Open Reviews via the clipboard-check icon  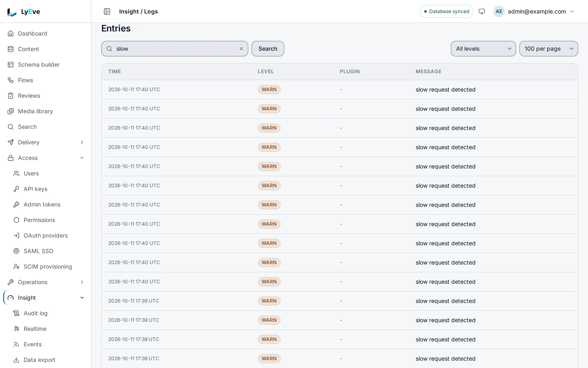(x=10, y=96)
